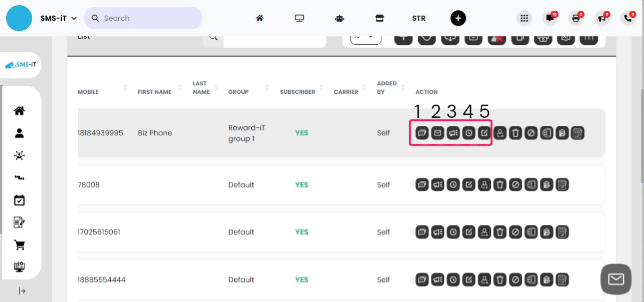The image size is (644, 302).
Task: Go to Home in the top navigation
Action: [x=259, y=18]
